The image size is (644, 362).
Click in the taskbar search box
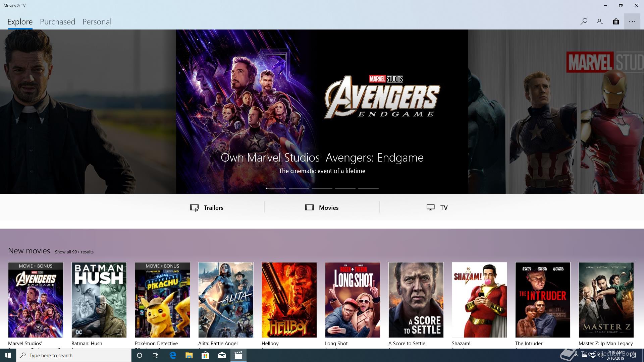(74, 355)
